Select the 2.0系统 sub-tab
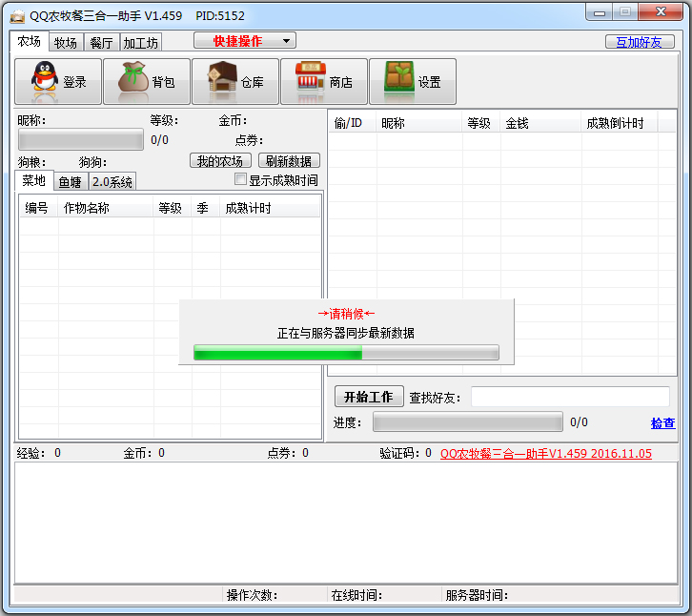692x616 pixels. point(112,182)
